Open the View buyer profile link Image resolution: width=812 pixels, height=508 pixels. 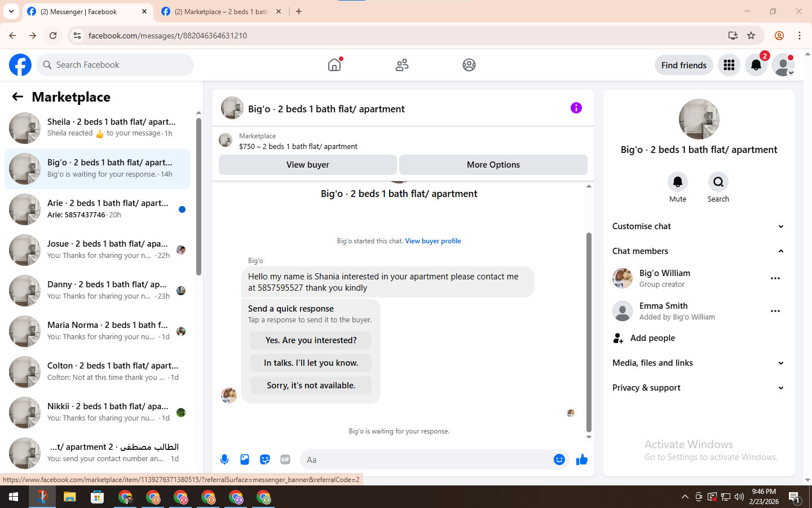pos(433,241)
